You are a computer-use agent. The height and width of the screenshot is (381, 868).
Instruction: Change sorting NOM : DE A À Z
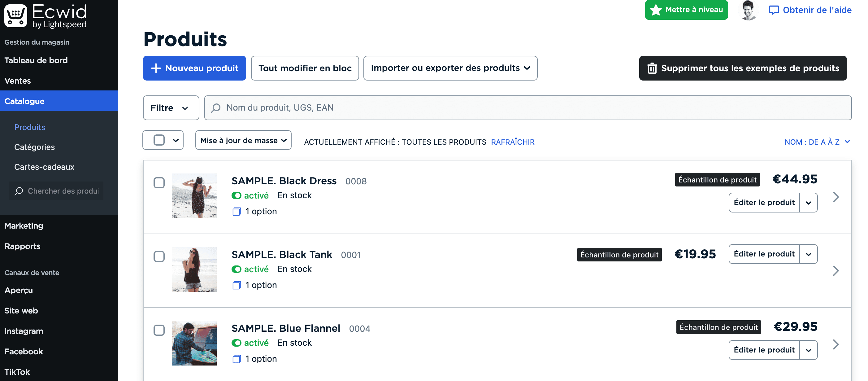(817, 142)
